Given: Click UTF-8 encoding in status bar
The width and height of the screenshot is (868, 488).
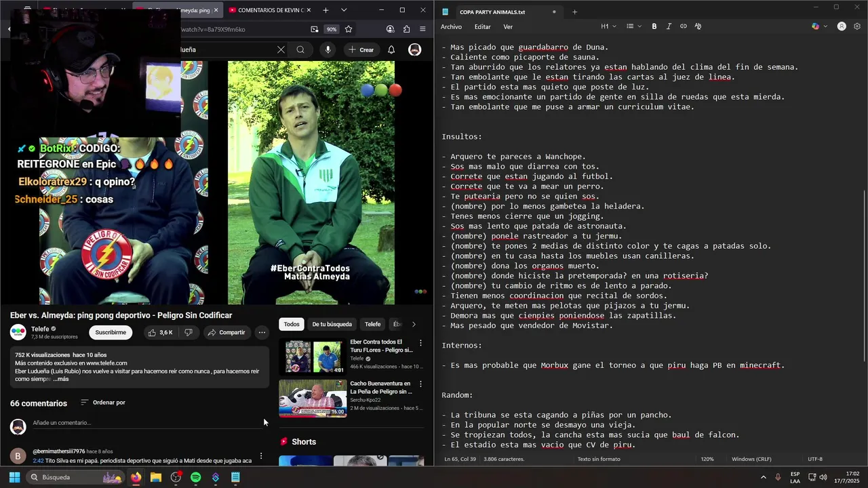Looking at the screenshot, I should [815, 459].
